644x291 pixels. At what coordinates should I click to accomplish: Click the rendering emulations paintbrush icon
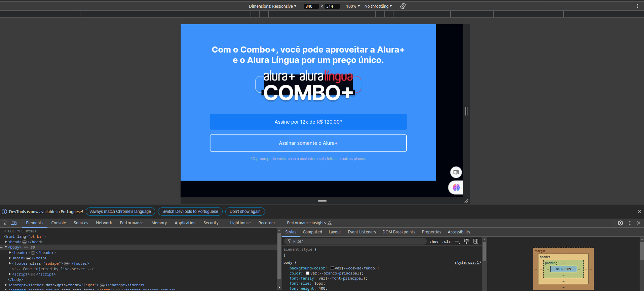(466, 241)
